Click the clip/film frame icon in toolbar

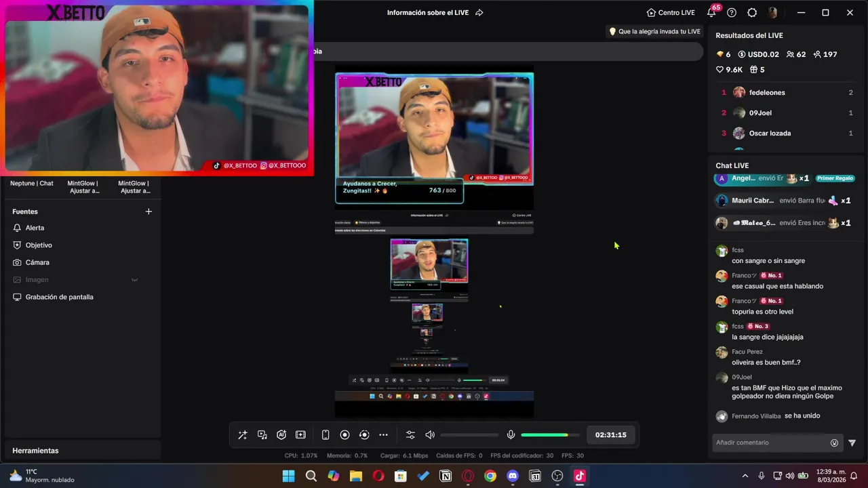(301, 435)
